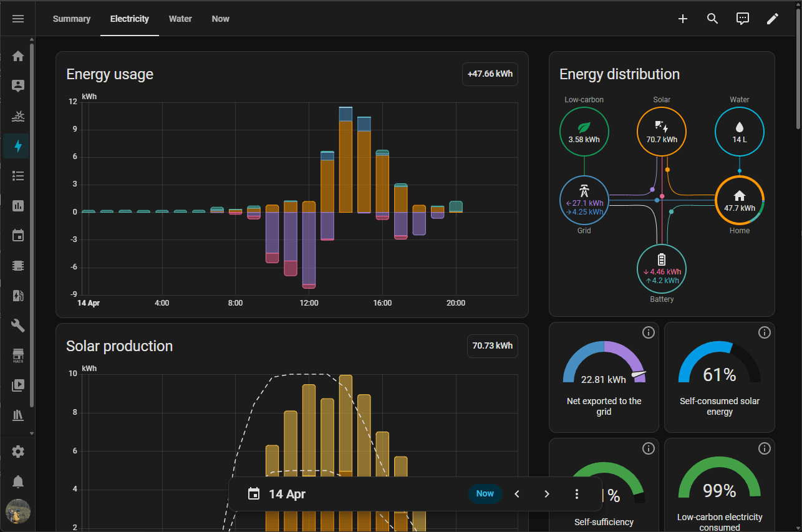
Task: Go to the next day with the right chevron
Action: coord(547,493)
